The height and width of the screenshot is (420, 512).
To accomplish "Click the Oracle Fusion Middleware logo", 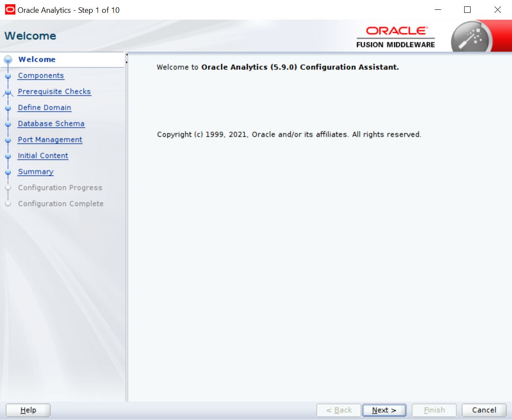I will 396,37.
